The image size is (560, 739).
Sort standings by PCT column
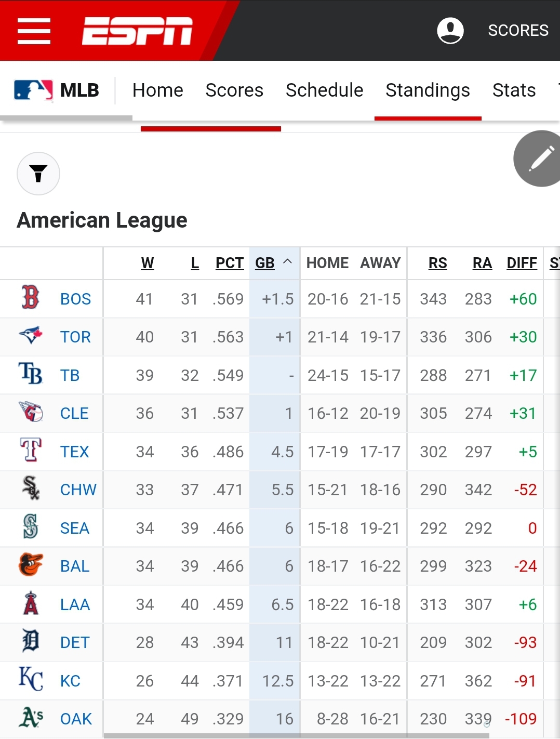(x=230, y=263)
